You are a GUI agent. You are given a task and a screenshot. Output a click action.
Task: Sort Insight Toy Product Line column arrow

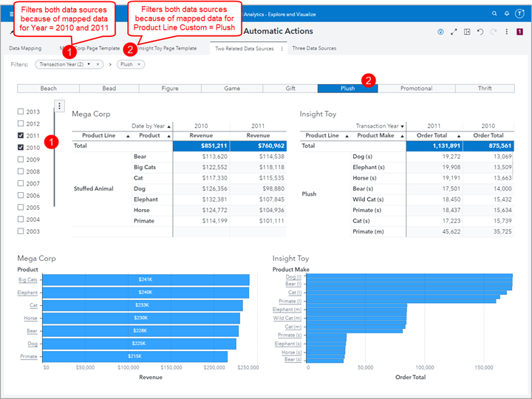point(347,136)
